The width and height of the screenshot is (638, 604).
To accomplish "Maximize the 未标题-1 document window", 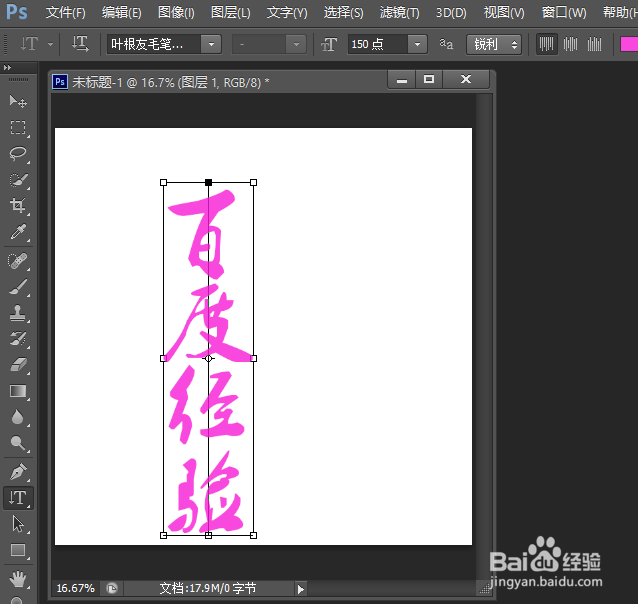I will [429, 79].
